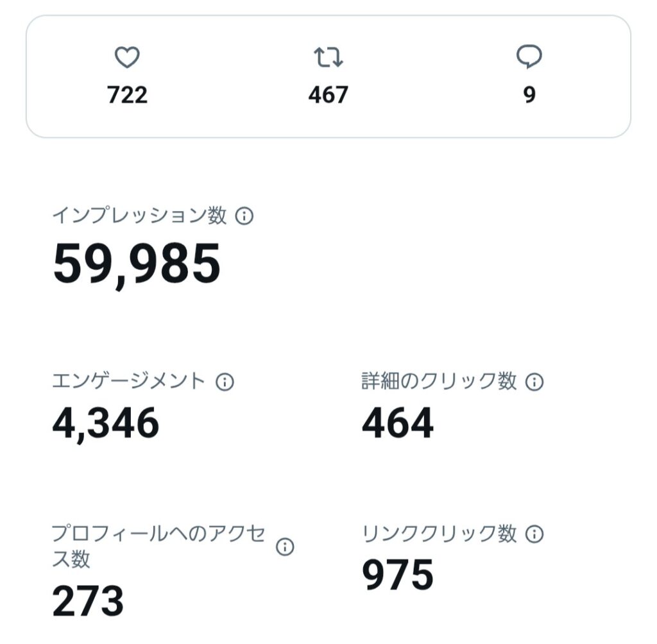
Task: Click the プロフィールへのアクセス数 label
Action: coord(158,547)
